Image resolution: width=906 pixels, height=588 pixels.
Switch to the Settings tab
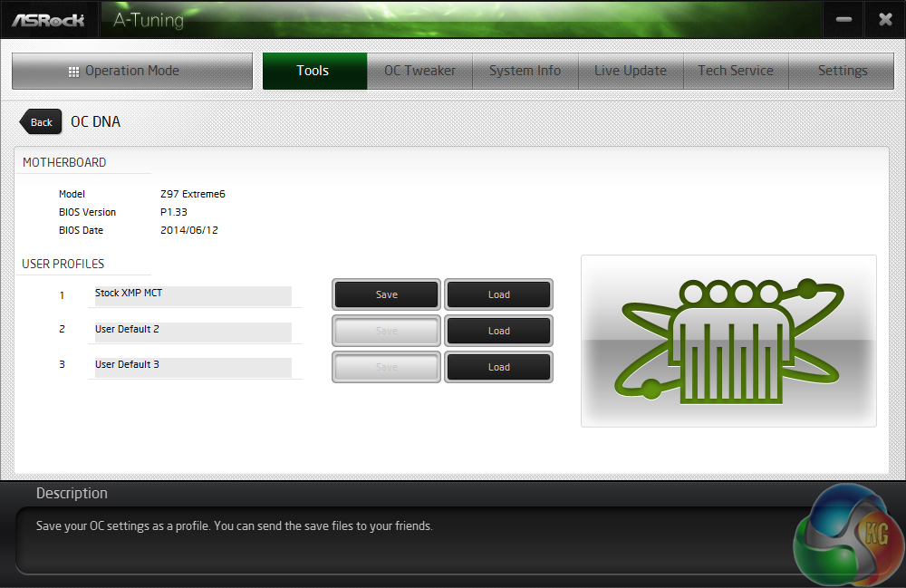(x=842, y=71)
